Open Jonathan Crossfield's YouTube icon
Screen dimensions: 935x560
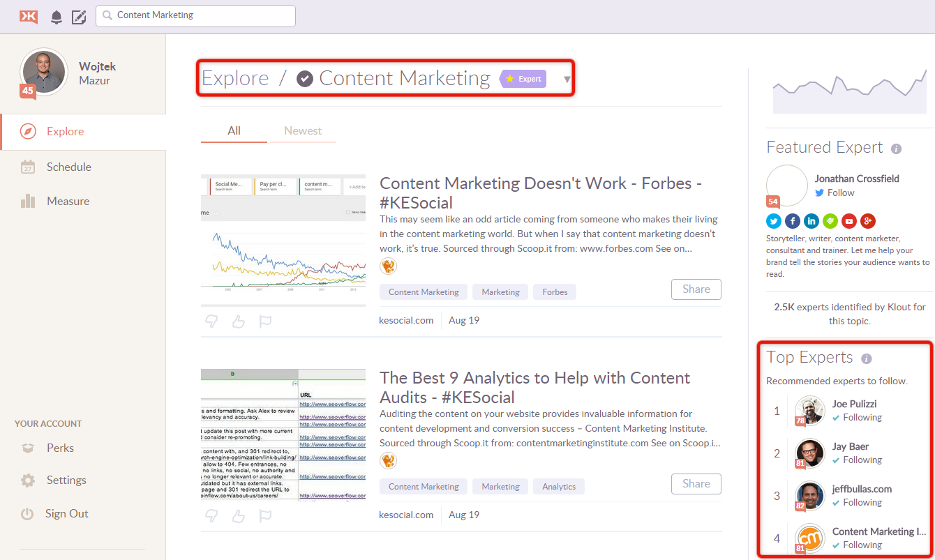[849, 221]
